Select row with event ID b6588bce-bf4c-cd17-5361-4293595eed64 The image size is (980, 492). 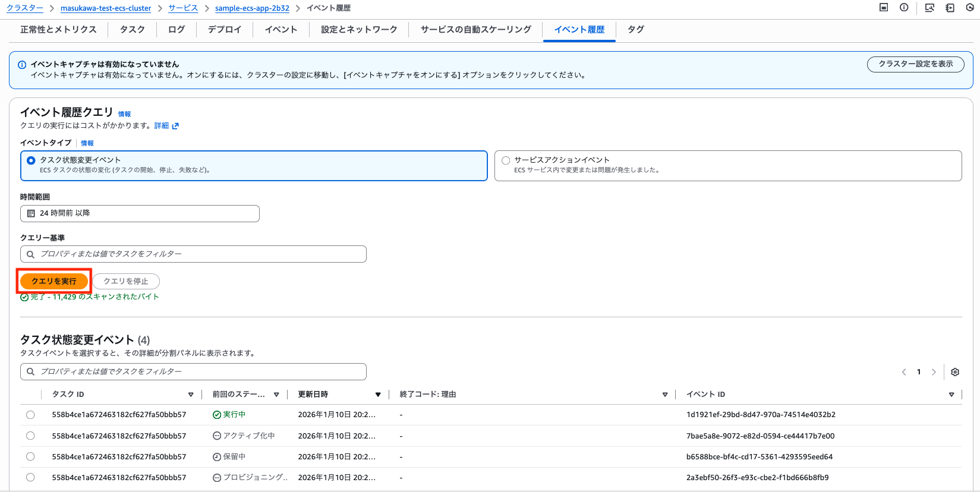[x=30, y=457]
